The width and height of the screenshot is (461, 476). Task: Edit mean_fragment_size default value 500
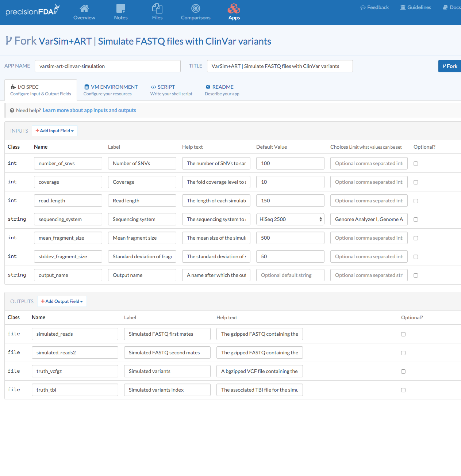click(x=290, y=238)
